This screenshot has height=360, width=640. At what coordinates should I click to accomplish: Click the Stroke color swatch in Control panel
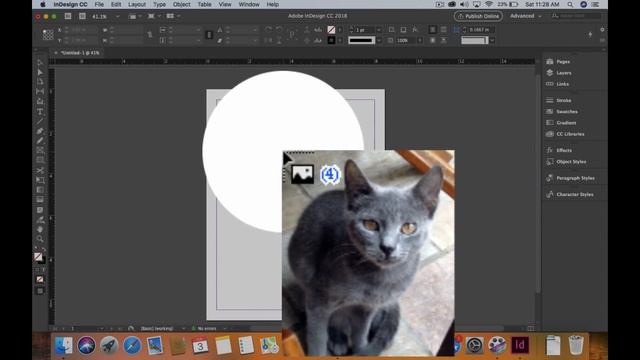[331, 40]
